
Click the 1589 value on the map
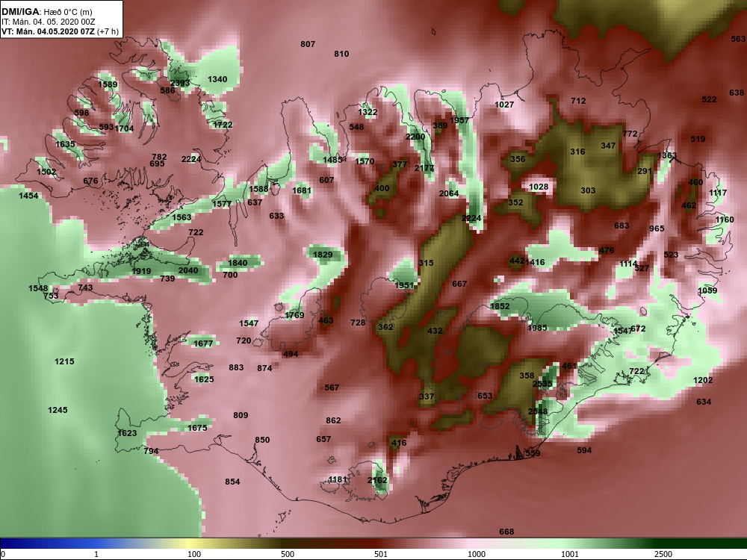108,84
